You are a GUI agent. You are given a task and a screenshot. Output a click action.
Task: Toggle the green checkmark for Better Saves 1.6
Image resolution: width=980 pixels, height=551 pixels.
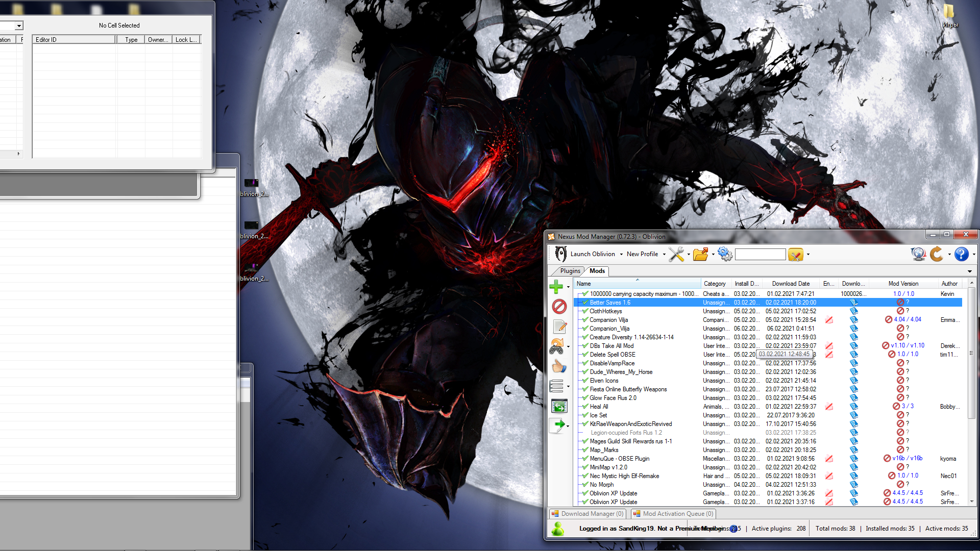[x=585, y=303]
